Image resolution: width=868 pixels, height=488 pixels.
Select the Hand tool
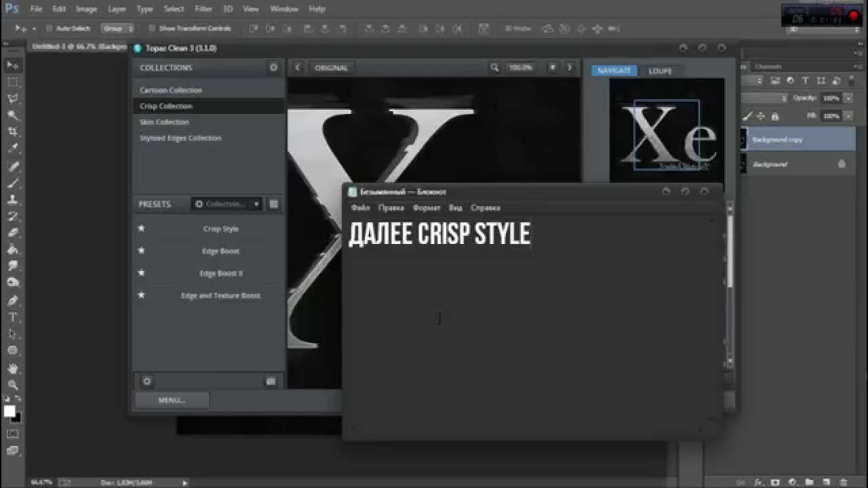[13, 369]
